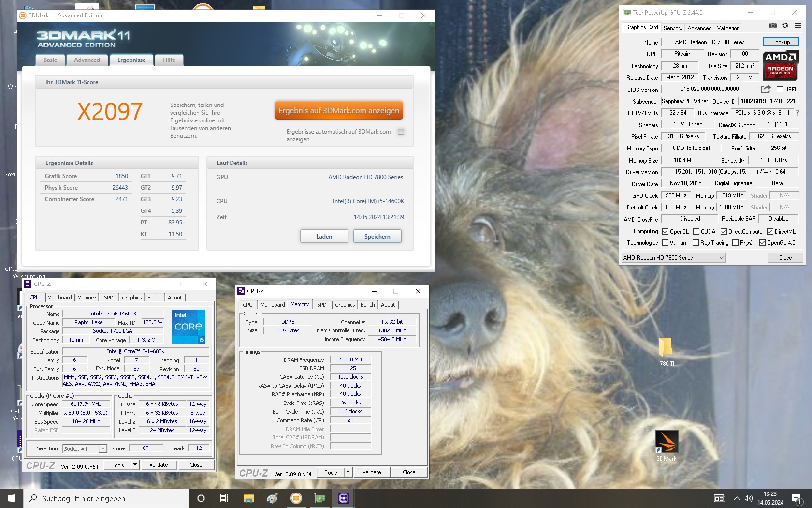
Task: Click the 3DMark 11 title bar icon
Action: tap(22, 15)
